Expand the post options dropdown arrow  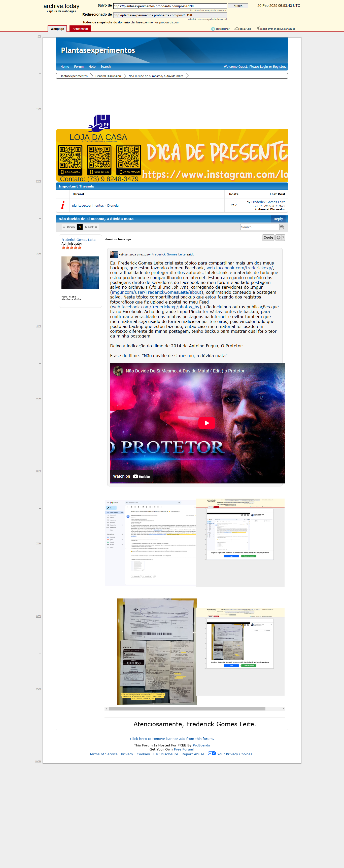pyautogui.click(x=283, y=238)
